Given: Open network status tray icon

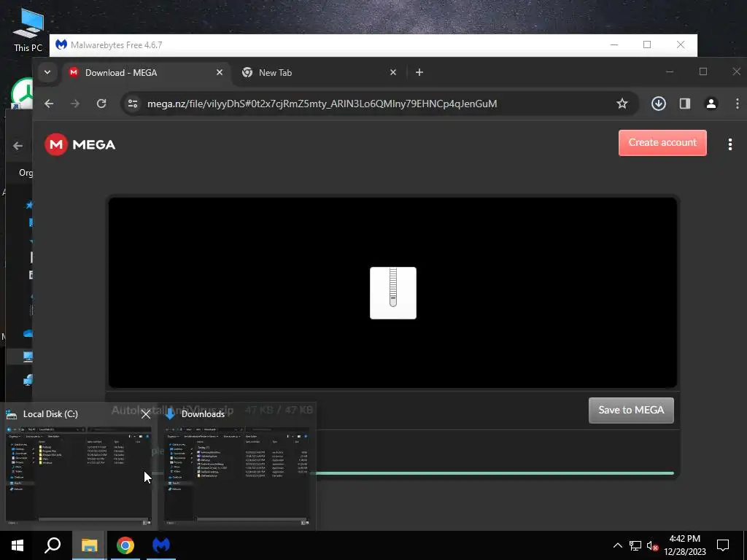Looking at the screenshot, I should click(x=635, y=545).
